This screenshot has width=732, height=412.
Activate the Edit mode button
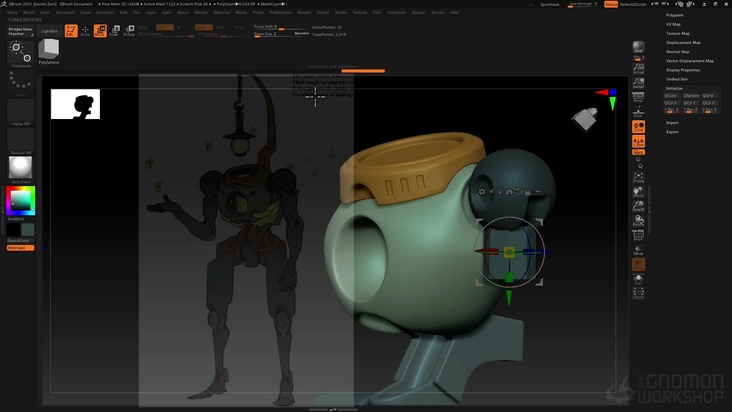pos(71,31)
